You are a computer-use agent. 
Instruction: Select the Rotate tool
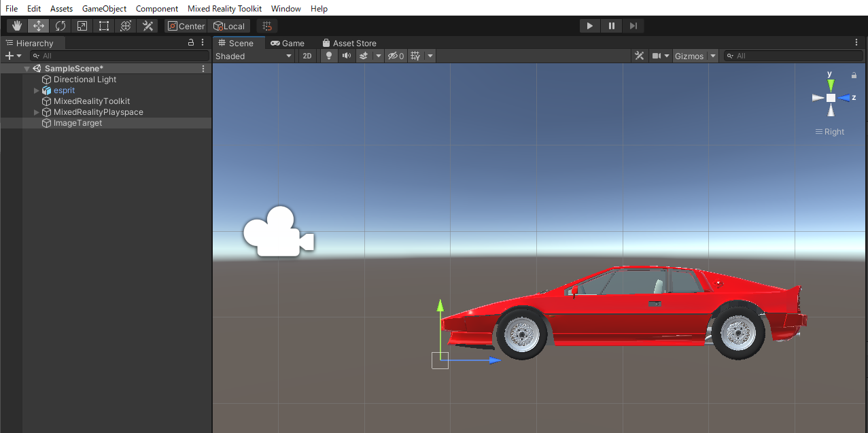(60, 26)
